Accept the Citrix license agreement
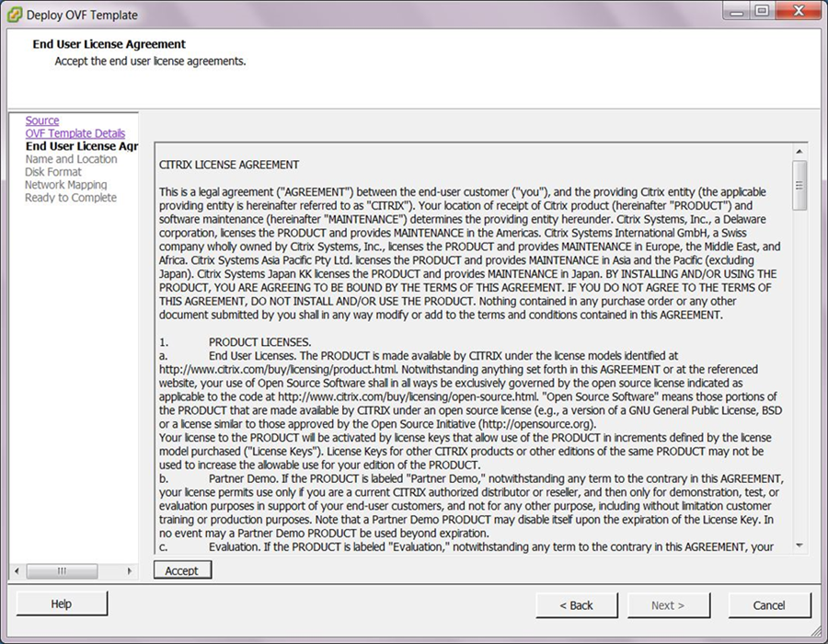 coord(182,570)
